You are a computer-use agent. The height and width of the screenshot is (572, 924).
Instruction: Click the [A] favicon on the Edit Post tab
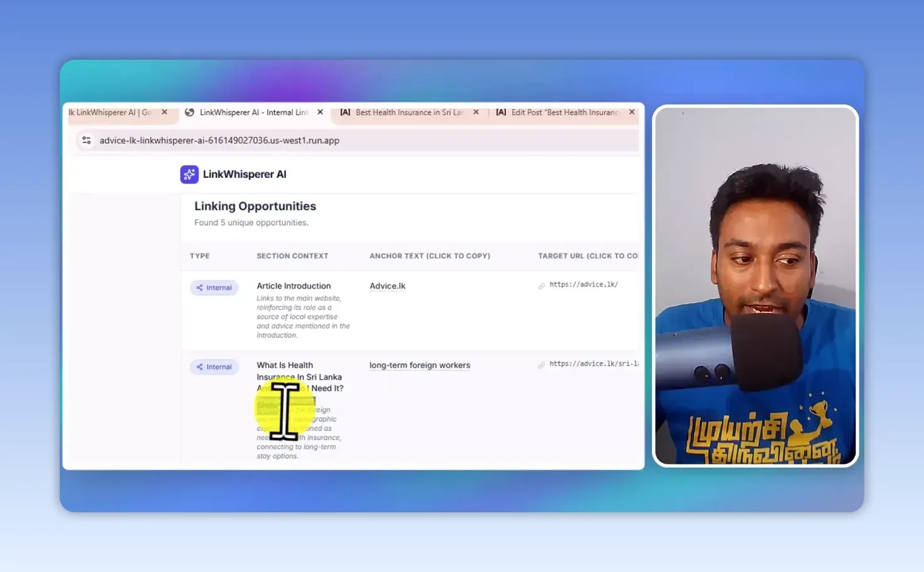[501, 113]
